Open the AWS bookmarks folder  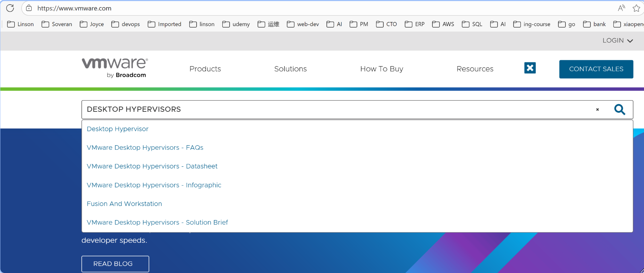coord(443,24)
